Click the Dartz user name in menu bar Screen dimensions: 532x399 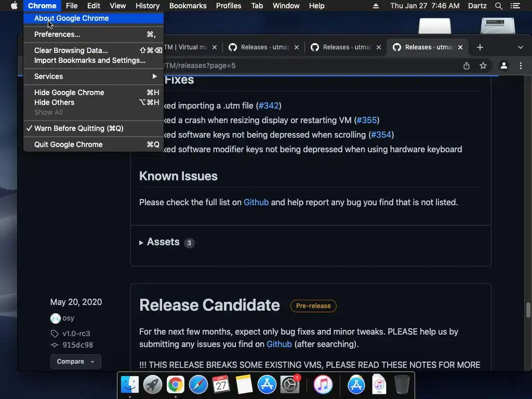click(x=477, y=6)
